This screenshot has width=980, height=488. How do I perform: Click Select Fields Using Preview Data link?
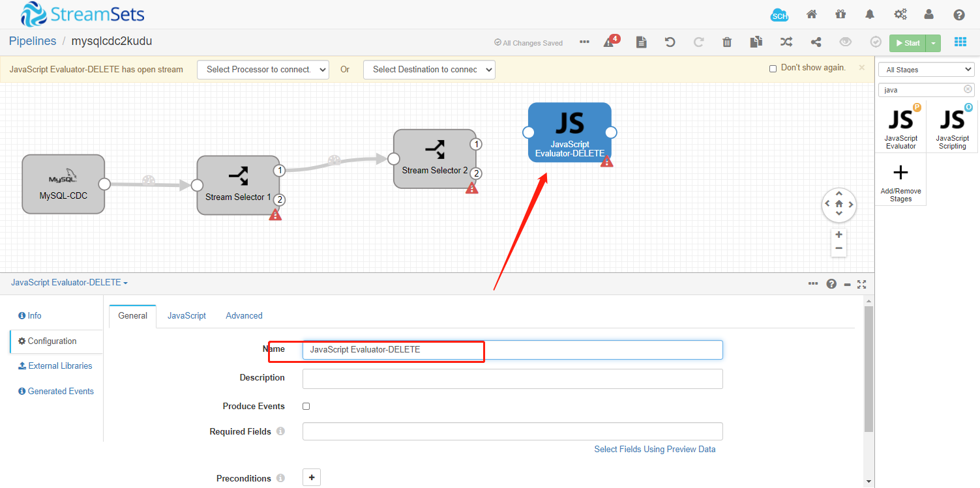655,450
